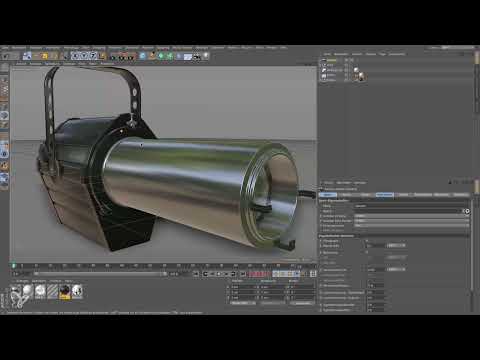Screen dimensions: 480x360
Task: Switch to the fourth highlighted attribute tab
Action: pyautogui.click(x=384, y=195)
